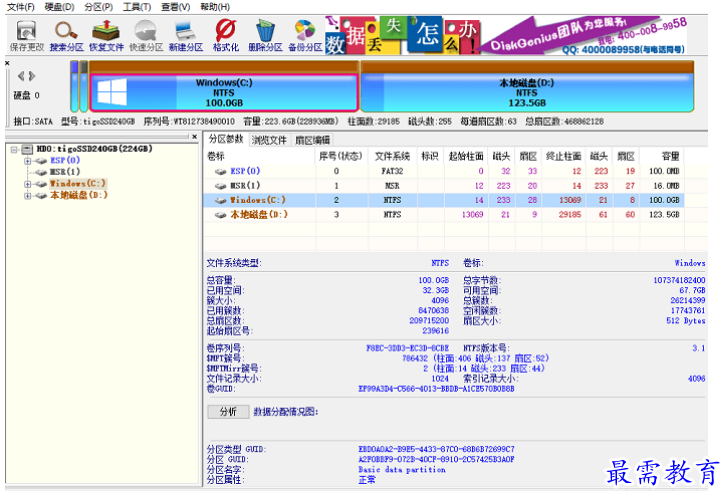Switch to the 浏览文件 tab
Viewport: 728px width, 504px height.
[269, 140]
